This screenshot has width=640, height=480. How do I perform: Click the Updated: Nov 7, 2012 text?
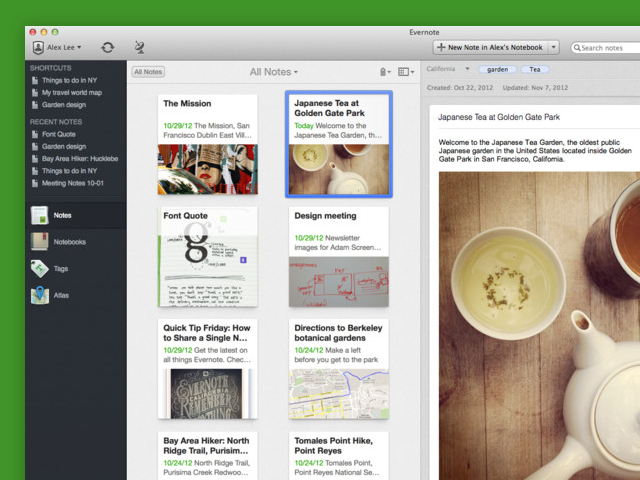(535, 88)
